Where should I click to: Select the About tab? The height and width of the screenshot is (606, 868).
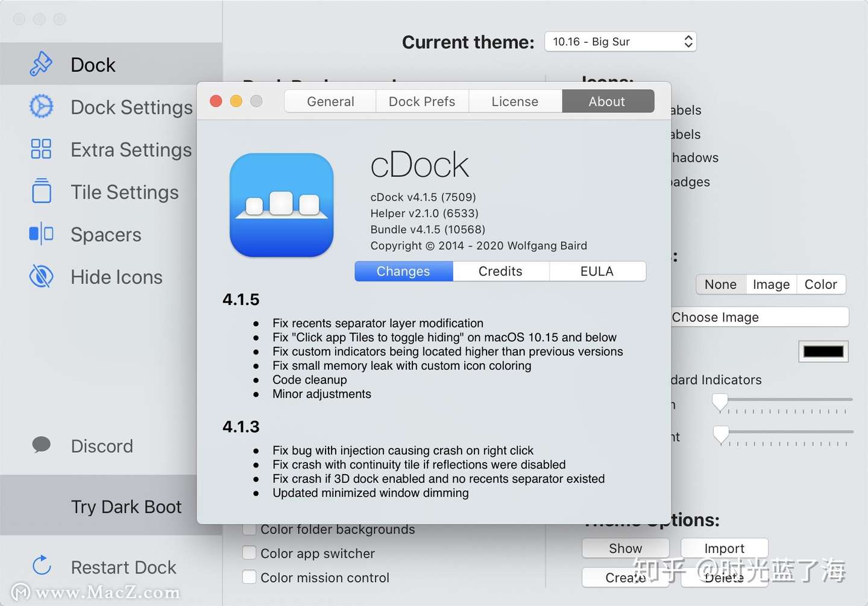click(x=607, y=101)
